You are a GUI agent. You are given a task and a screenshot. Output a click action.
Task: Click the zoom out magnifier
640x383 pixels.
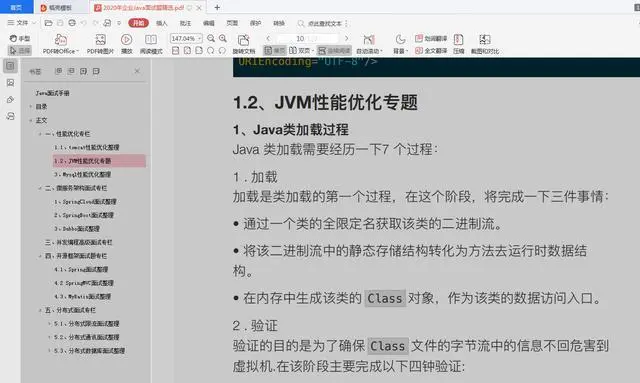[x=211, y=38]
